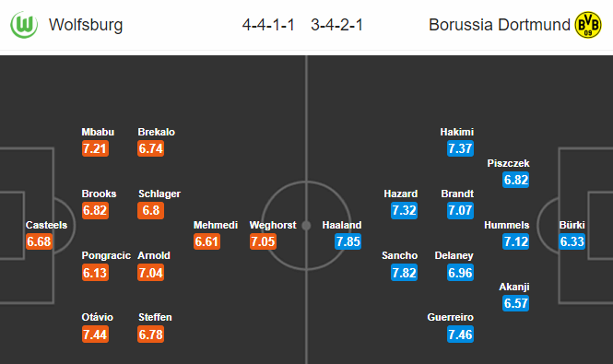Click the Borussia Dortmund BVB crest

point(588,25)
